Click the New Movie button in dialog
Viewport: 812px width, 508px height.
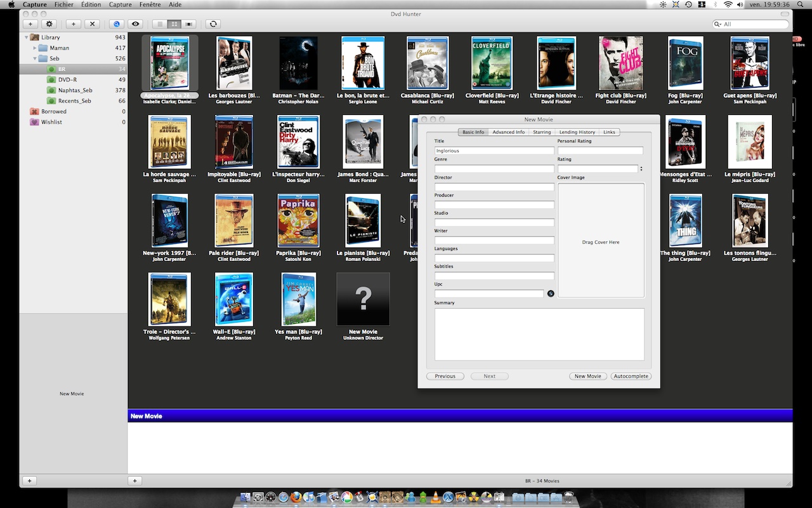tap(588, 376)
